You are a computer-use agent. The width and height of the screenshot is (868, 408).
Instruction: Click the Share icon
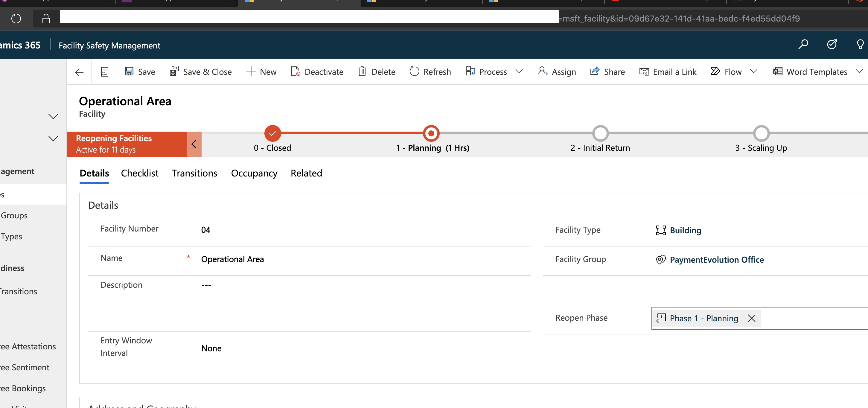[x=595, y=71]
